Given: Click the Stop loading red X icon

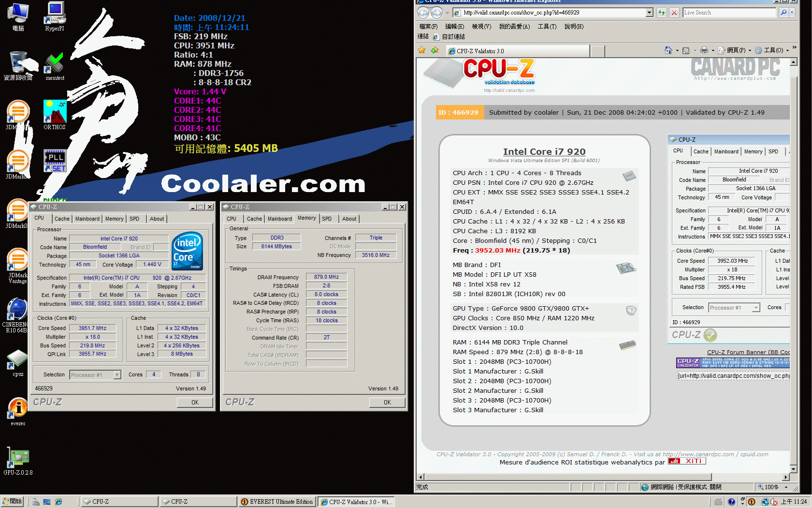Looking at the screenshot, I should pyautogui.click(x=674, y=13).
